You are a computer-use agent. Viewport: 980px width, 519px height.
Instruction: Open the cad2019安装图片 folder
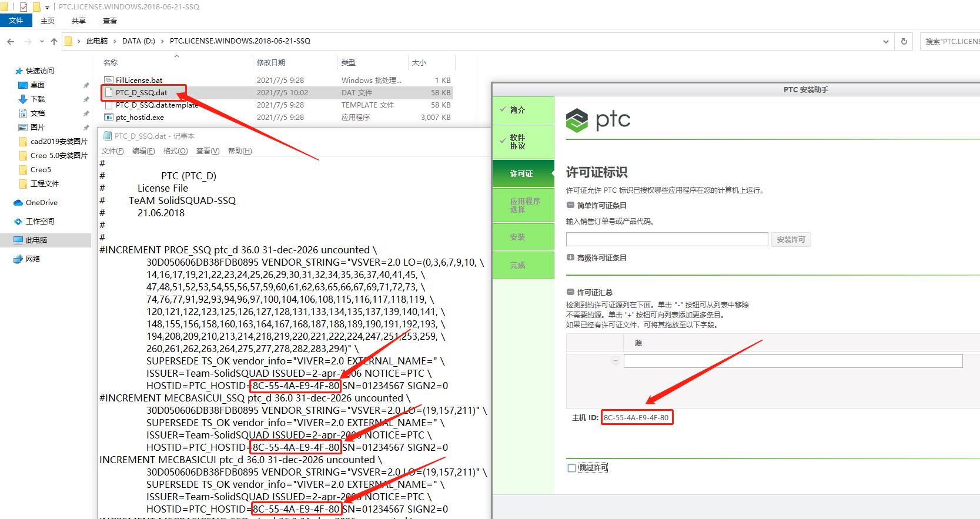[59, 141]
